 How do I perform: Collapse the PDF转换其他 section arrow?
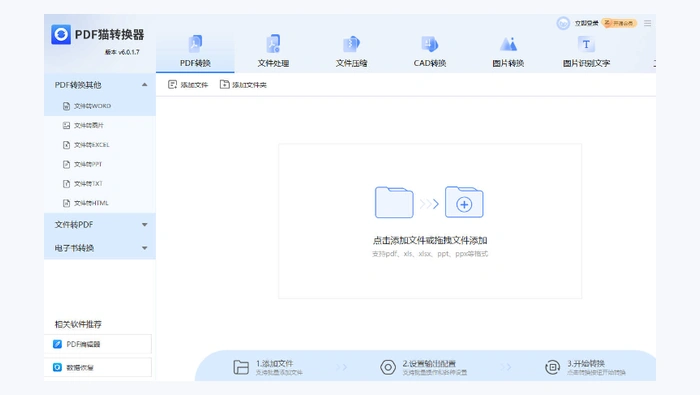click(x=145, y=85)
